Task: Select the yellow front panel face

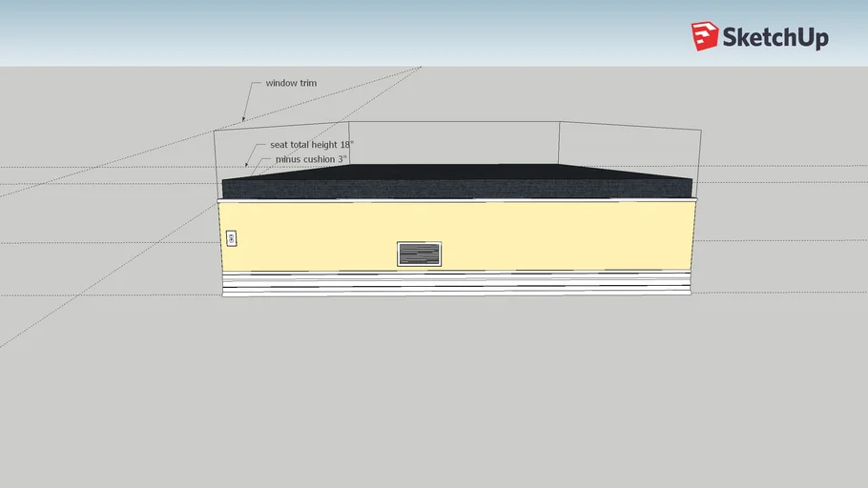Action: coord(553,236)
